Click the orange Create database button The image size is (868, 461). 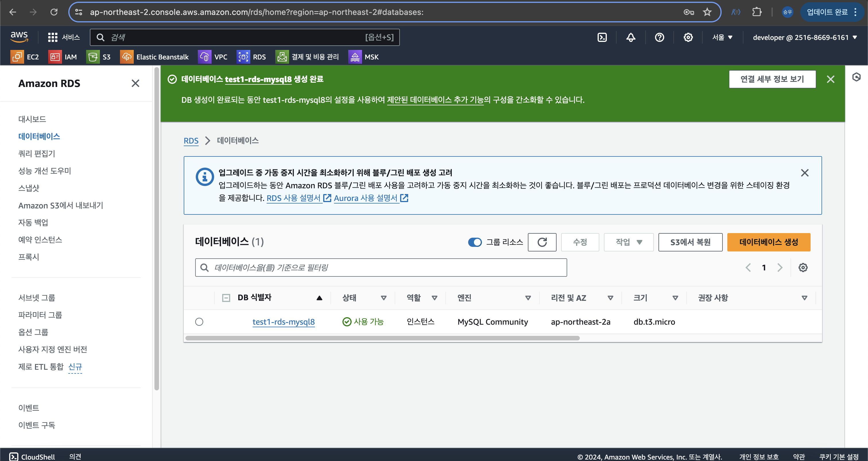pyautogui.click(x=769, y=242)
